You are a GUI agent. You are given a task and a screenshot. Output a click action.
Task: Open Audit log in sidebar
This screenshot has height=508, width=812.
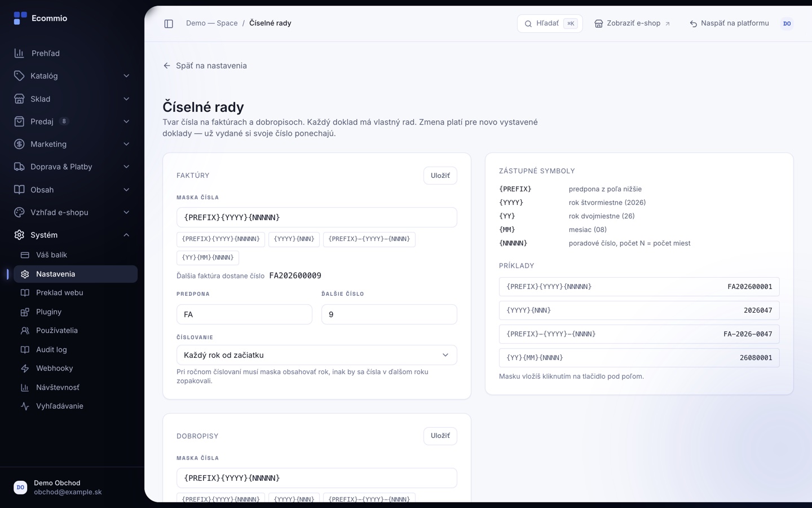(76, 349)
